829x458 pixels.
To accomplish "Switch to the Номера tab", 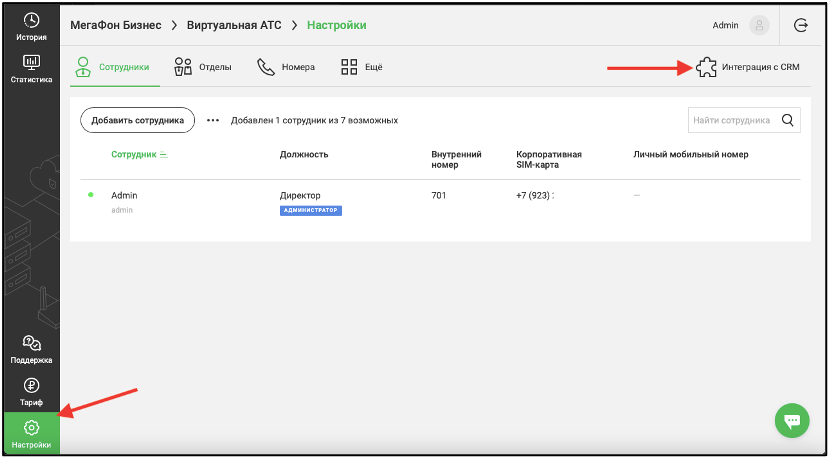I will [x=286, y=68].
